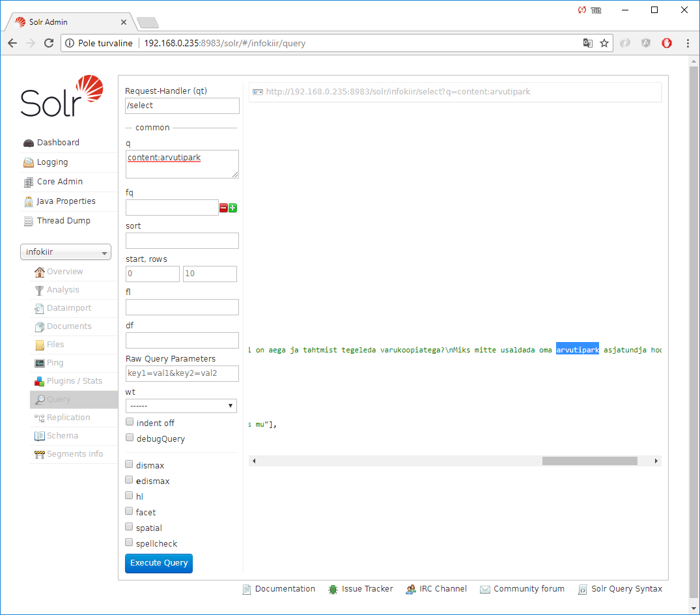
Task: Select Schema in the core menu
Action: click(62, 436)
